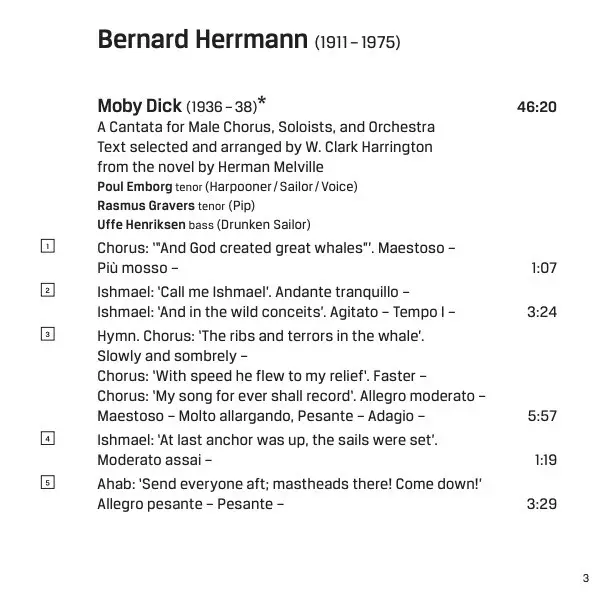Image resolution: width=600 pixels, height=600 pixels.
Task: Select the Moby Dick title
Action: point(139,105)
